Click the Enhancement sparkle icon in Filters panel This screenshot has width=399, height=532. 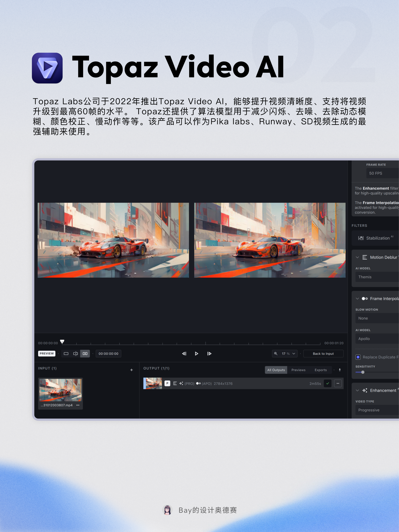click(x=365, y=390)
